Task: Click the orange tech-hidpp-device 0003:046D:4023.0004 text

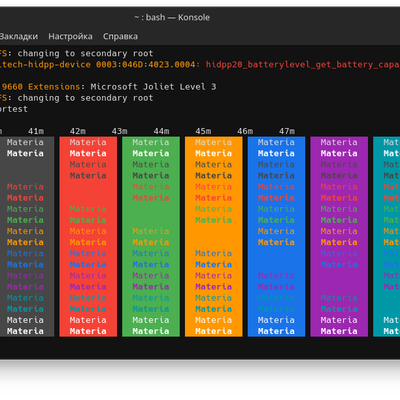Action: [x=98, y=64]
